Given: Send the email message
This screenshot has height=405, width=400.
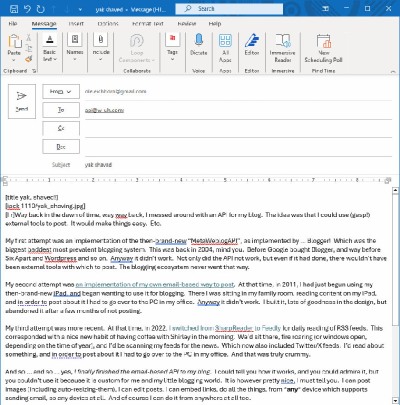Looking at the screenshot, I should [22, 101].
